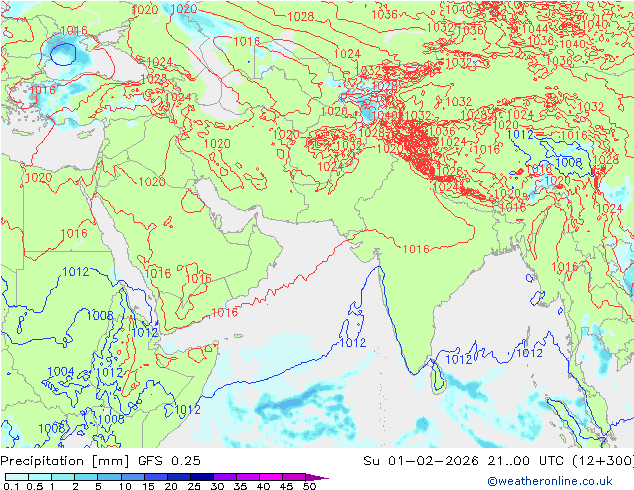Pick the purple swatch between 35 and 40

click(x=248, y=477)
